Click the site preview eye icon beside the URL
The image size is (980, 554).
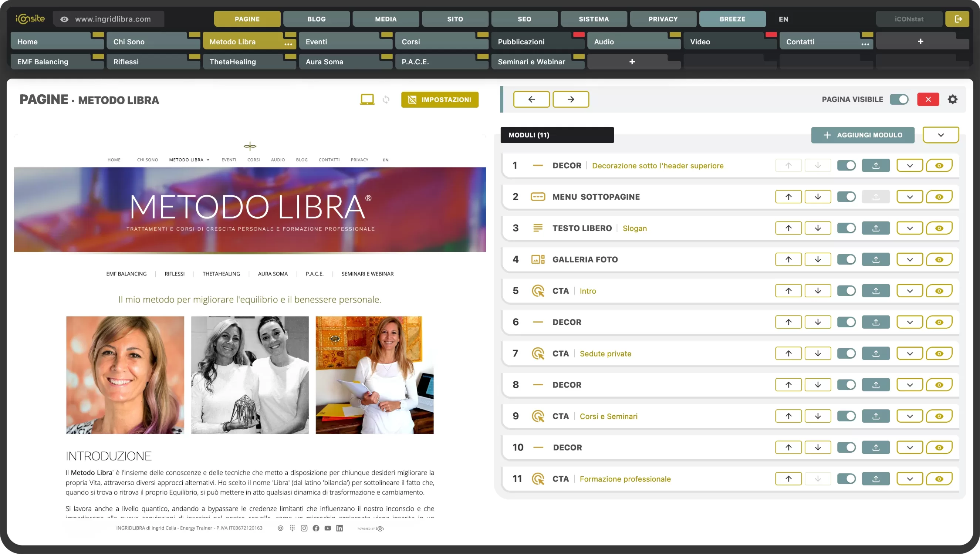click(64, 19)
